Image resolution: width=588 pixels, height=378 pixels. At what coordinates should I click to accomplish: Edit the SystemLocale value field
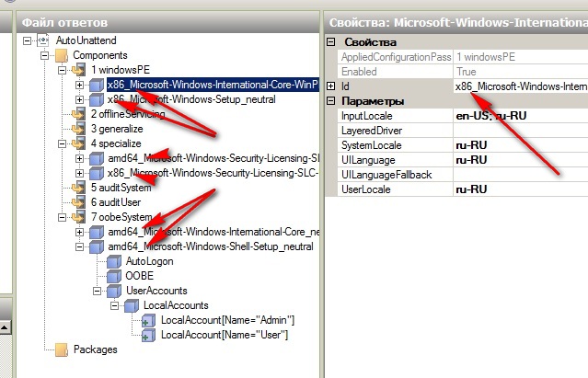(521, 145)
